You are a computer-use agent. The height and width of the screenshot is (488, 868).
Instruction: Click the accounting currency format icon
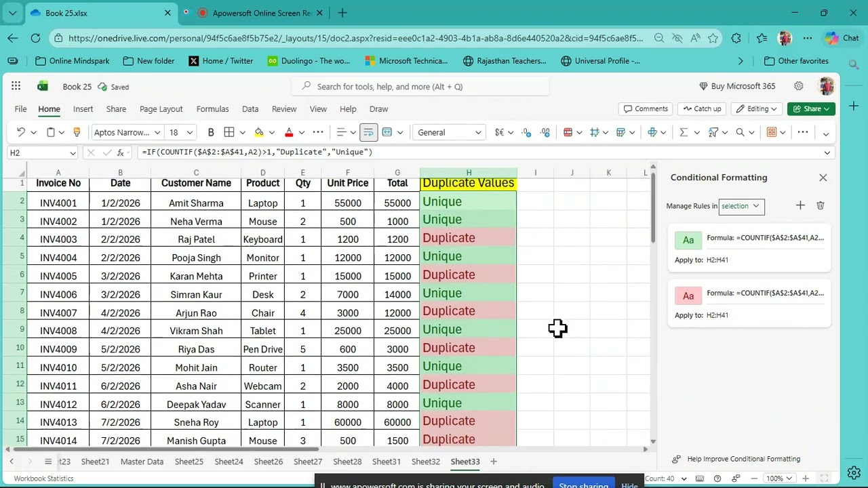(499, 132)
